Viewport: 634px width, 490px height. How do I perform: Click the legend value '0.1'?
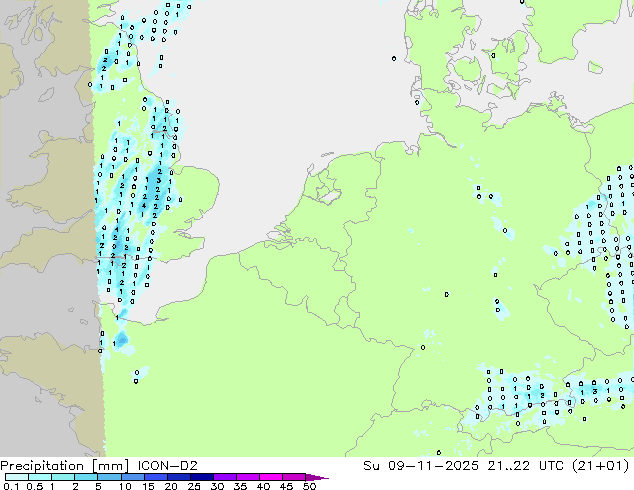click(11, 486)
